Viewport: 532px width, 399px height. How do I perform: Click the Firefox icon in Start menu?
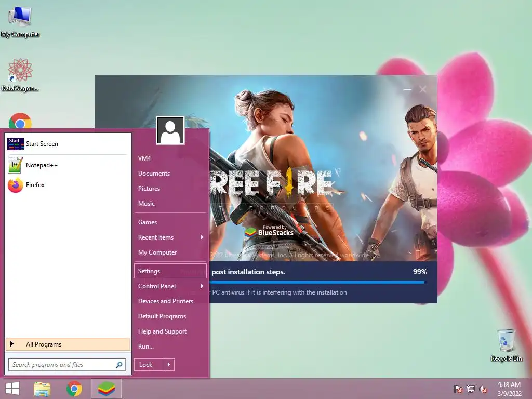click(x=15, y=185)
